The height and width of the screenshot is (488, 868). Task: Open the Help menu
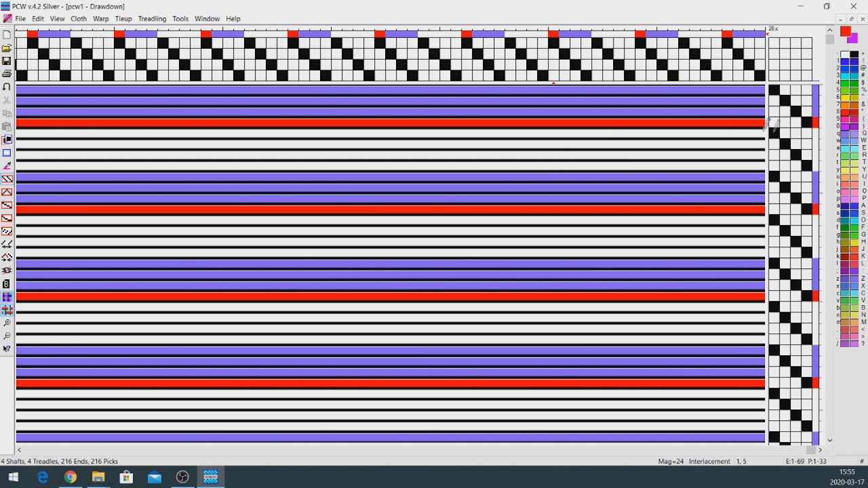[x=233, y=19]
